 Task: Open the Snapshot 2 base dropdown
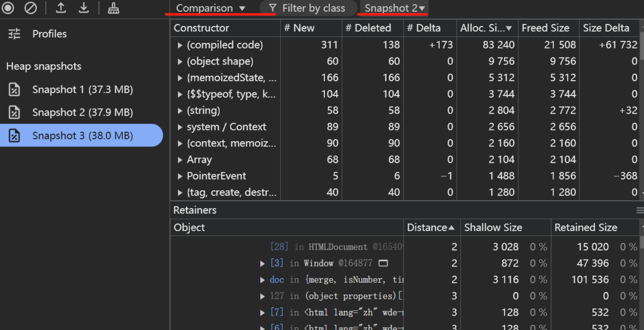click(x=394, y=8)
